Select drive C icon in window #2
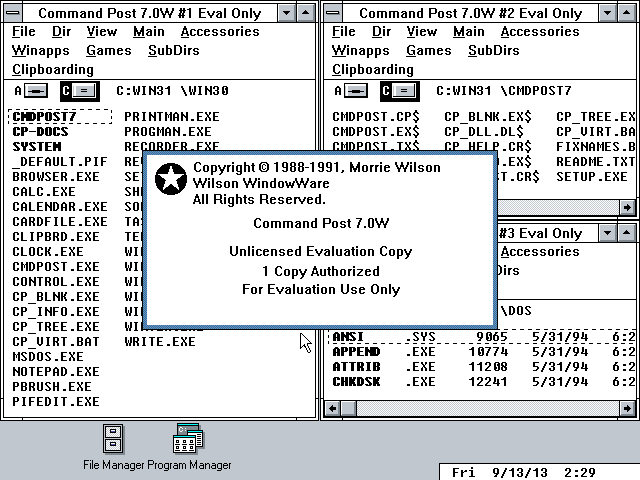 tap(400, 91)
